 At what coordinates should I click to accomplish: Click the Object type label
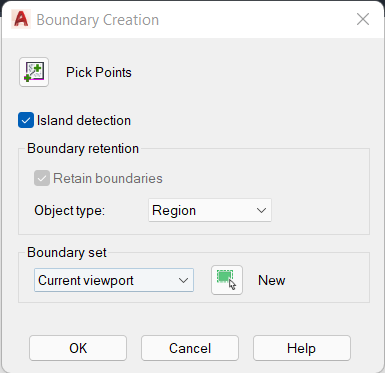coord(69,211)
